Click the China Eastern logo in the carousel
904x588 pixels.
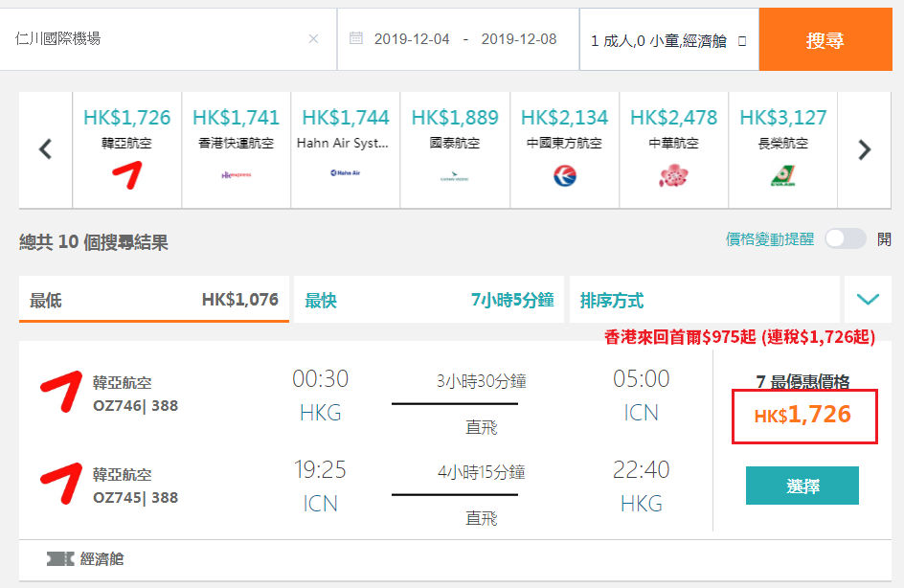565,176
